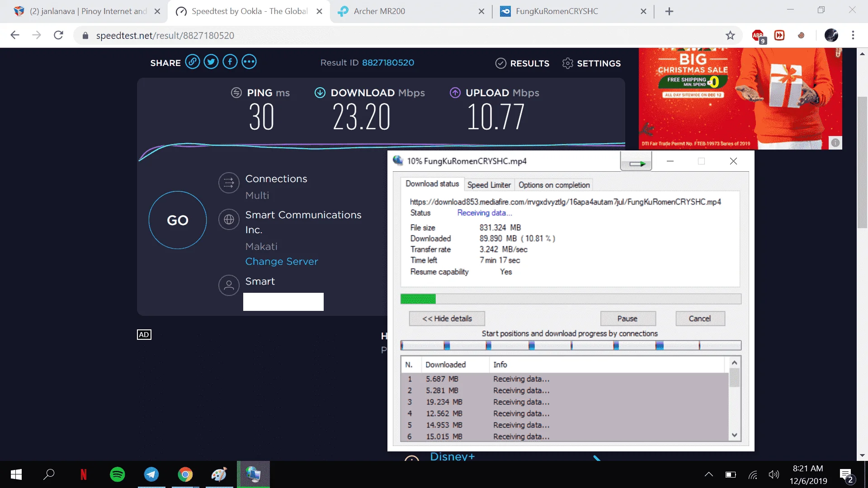
Task: Switch to the Download status tab
Action: point(432,184)
